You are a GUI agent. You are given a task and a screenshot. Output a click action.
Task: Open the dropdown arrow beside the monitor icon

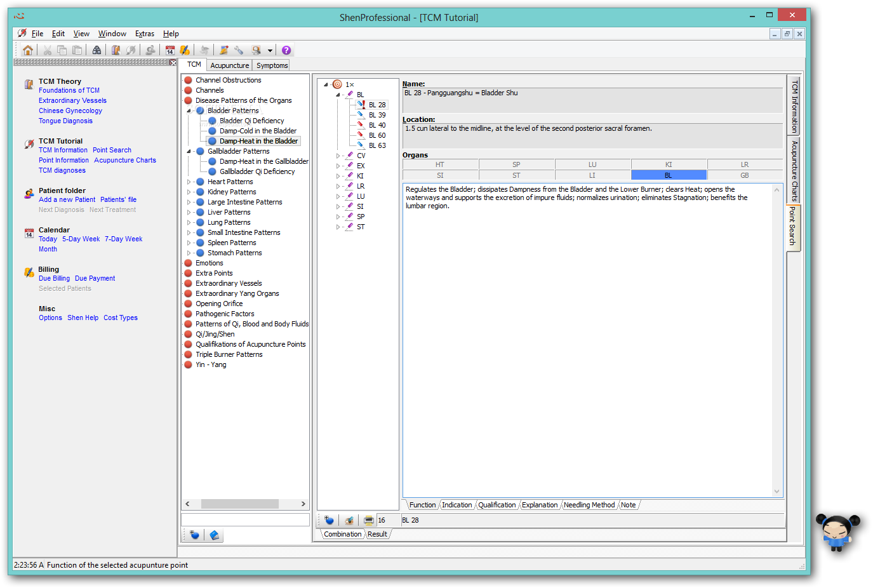tap(270, 50)
